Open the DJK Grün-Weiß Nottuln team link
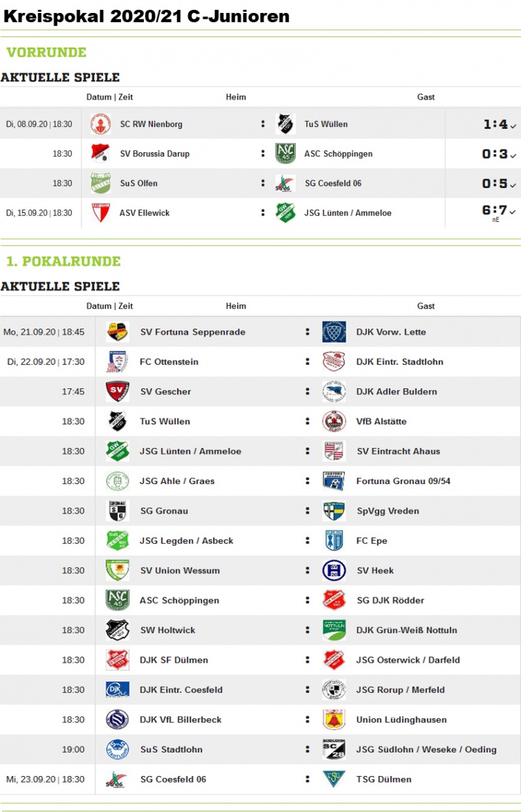The height and width of the screenshot is (812, 521). pyautogui.click(x=406, y=630)
